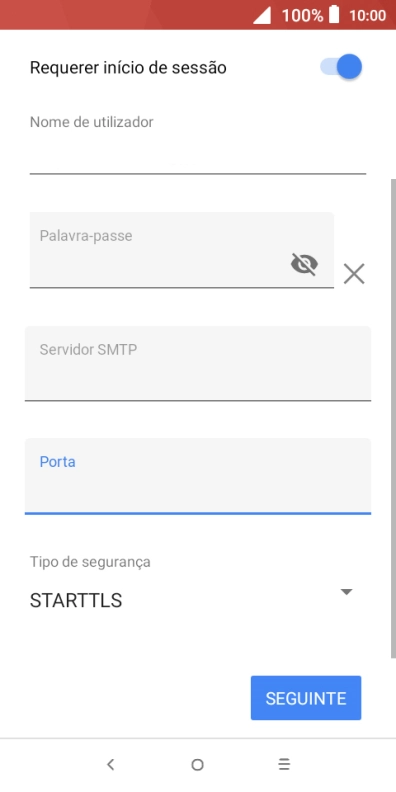Click into the Palavra-passe field

click(182, 250)
